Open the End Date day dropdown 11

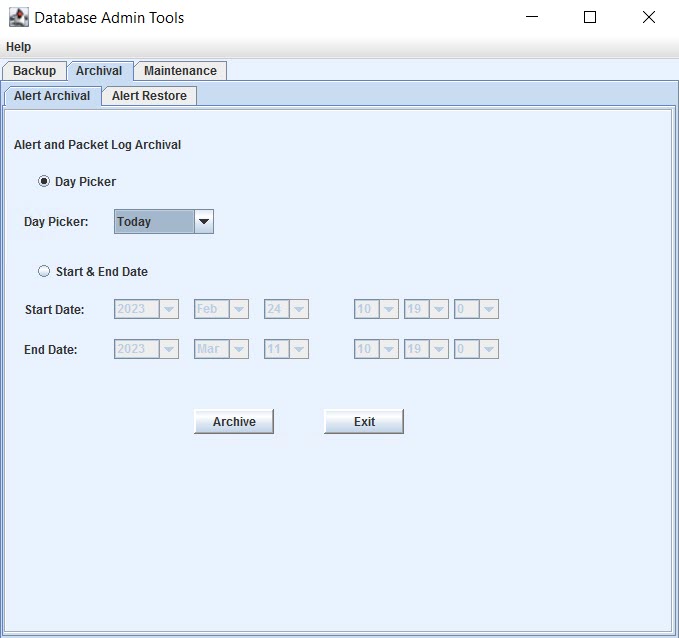click(x=286, y=349)
